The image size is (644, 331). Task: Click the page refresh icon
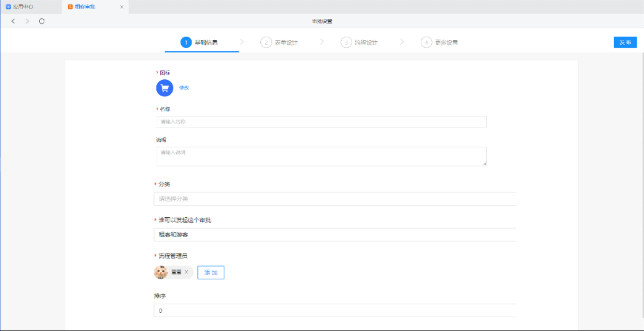(x=42, y=21)
